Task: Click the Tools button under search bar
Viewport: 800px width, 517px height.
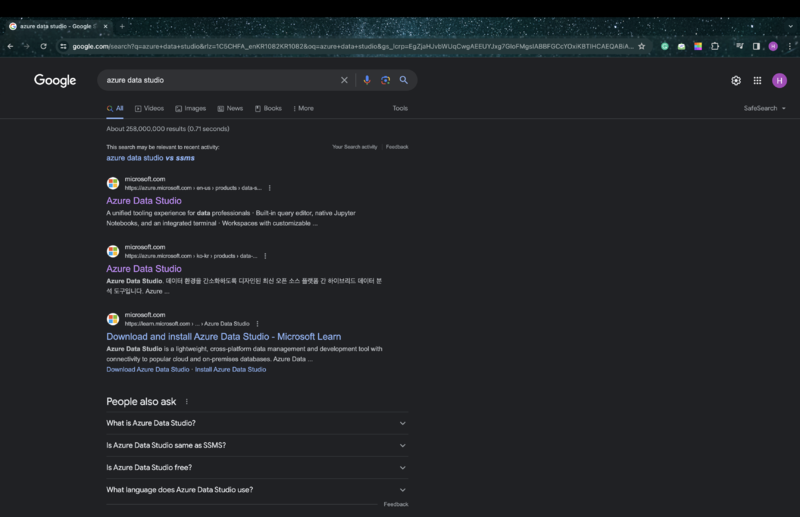Action: point(400,108)
